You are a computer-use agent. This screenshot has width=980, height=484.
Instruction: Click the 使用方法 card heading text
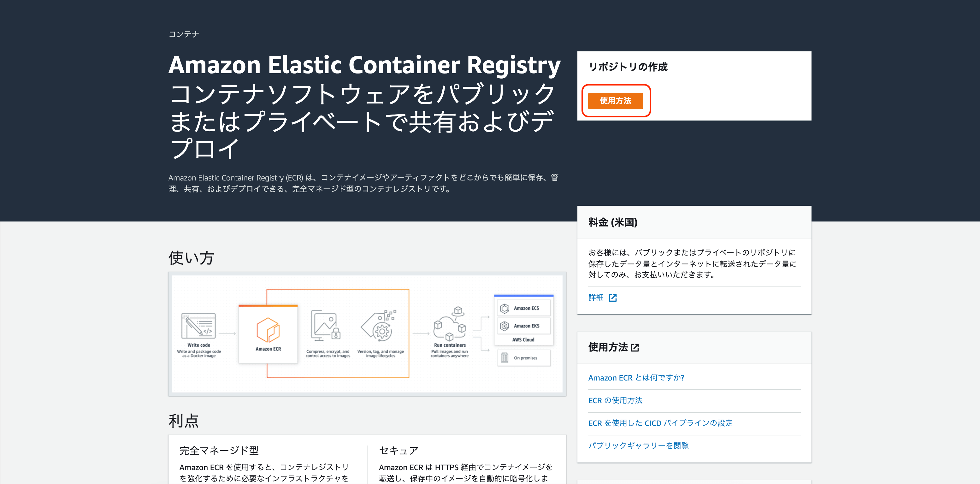pos(608,347)
